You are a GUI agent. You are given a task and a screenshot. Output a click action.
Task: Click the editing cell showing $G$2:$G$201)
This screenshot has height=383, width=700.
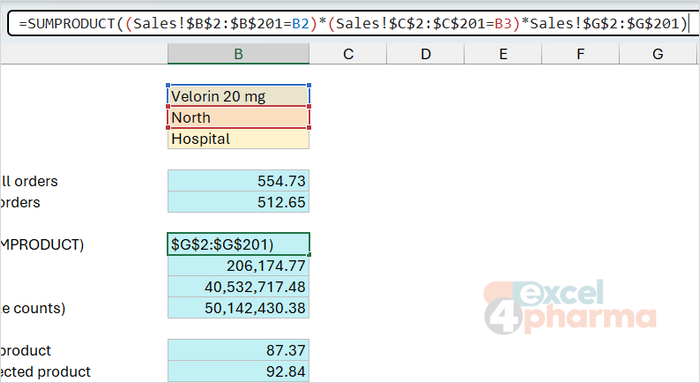[x=238, y=244]
